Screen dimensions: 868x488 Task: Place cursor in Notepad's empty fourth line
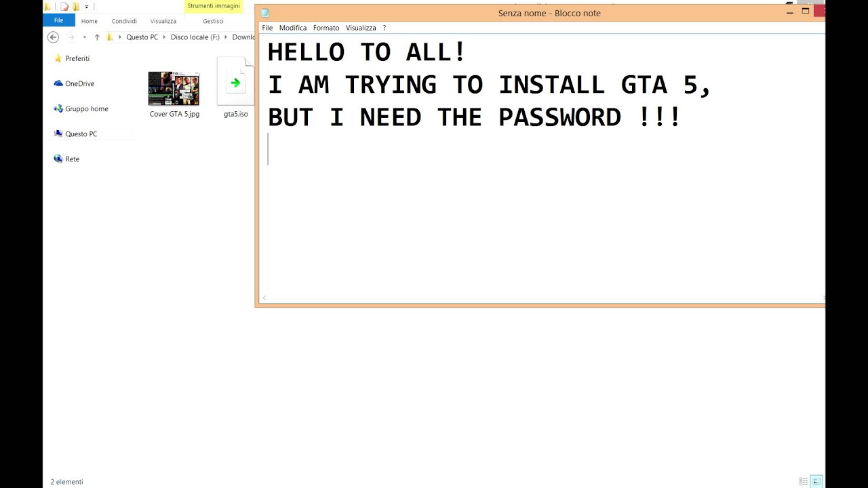[542, 149]
